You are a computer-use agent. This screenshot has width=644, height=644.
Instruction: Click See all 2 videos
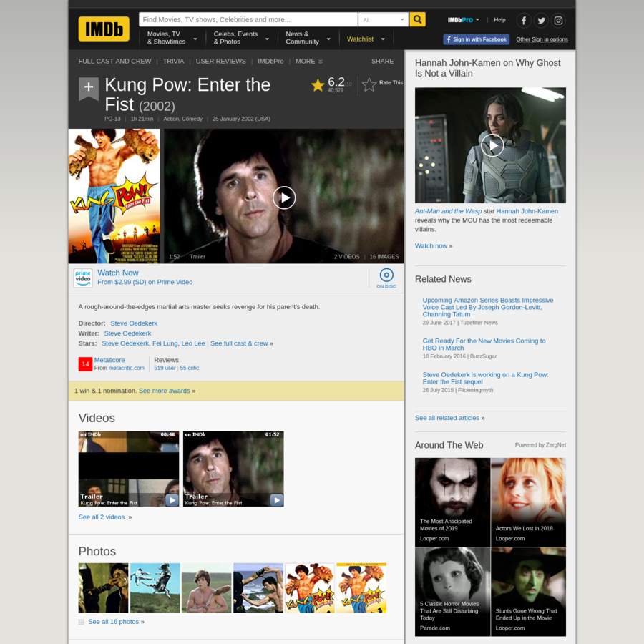[102, 517]
